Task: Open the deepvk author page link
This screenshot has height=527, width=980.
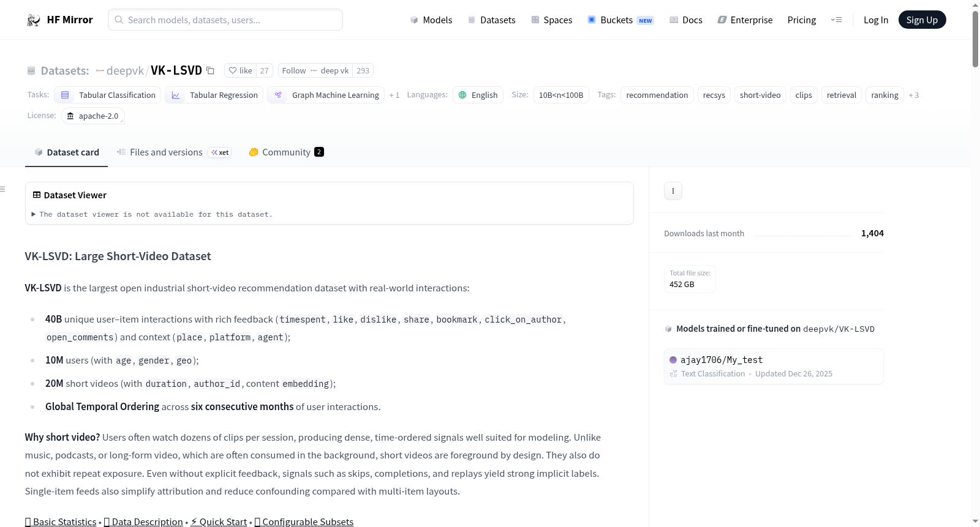Action: point(125,70)
